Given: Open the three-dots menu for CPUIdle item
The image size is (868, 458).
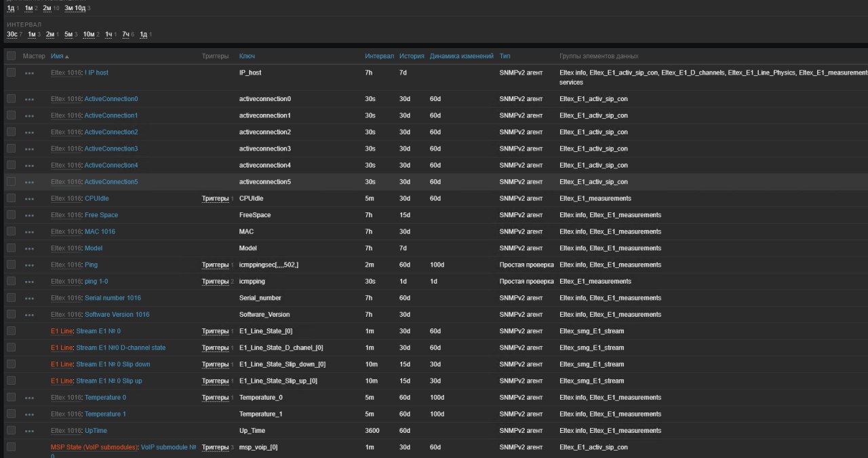Looking at the screenshot, I should [29, 199].
